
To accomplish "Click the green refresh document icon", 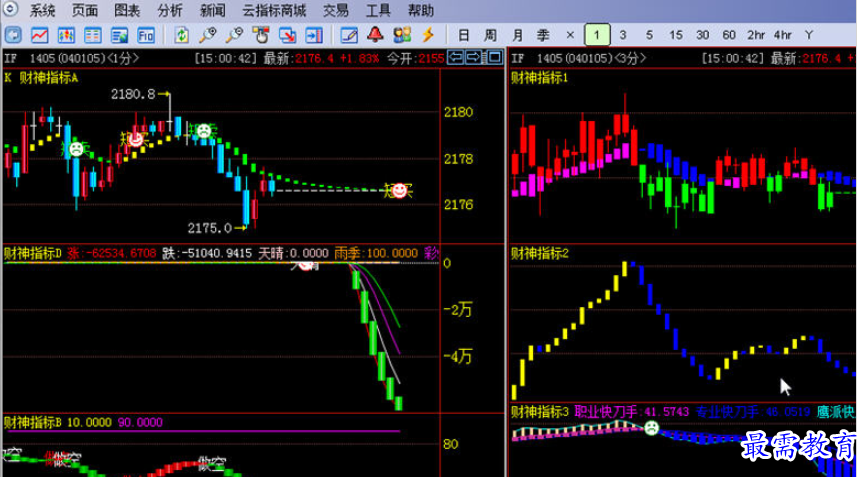I will point(181,35).
